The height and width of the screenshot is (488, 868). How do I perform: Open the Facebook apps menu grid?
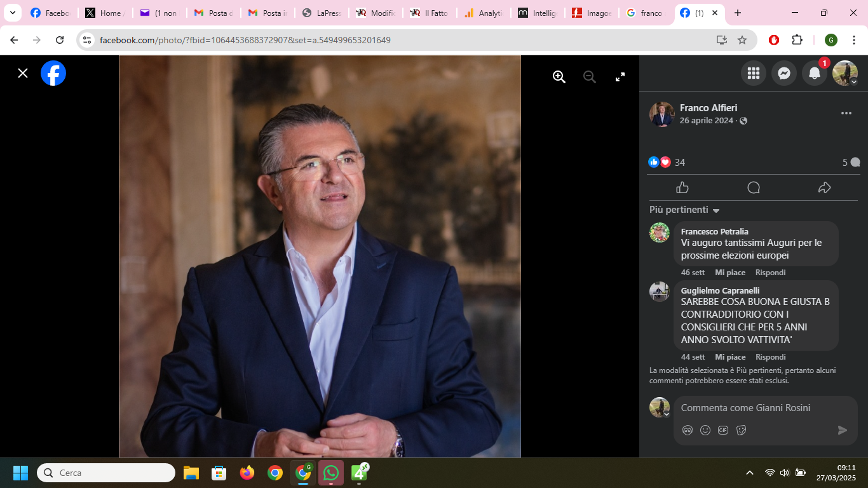tap(754, 73)
